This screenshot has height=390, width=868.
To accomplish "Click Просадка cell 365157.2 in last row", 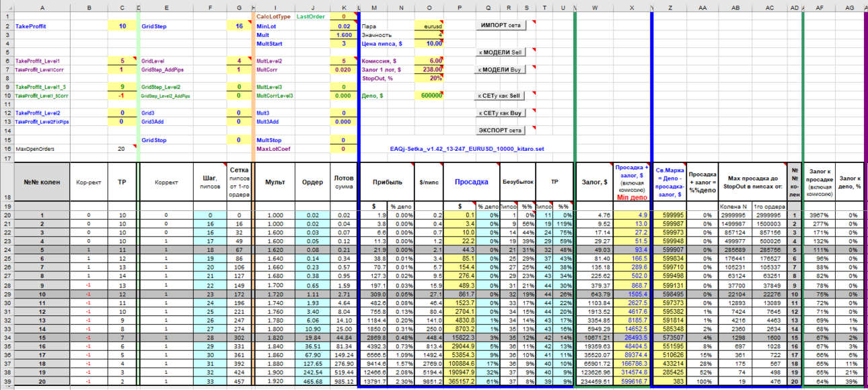I will coord(460,381).
